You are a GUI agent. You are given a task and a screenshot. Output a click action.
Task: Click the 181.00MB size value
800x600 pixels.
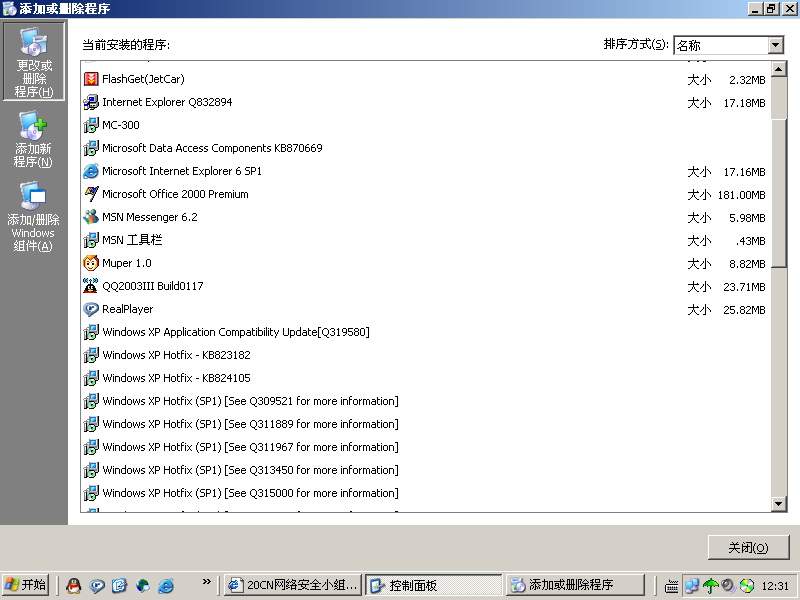(x=741, y=195)
